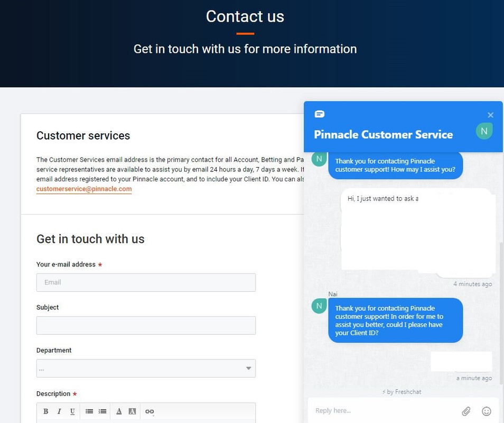Click the agent avatar in chat header
Image resolution: width=504 pixels, height=423 pixels.
point(484,131)
